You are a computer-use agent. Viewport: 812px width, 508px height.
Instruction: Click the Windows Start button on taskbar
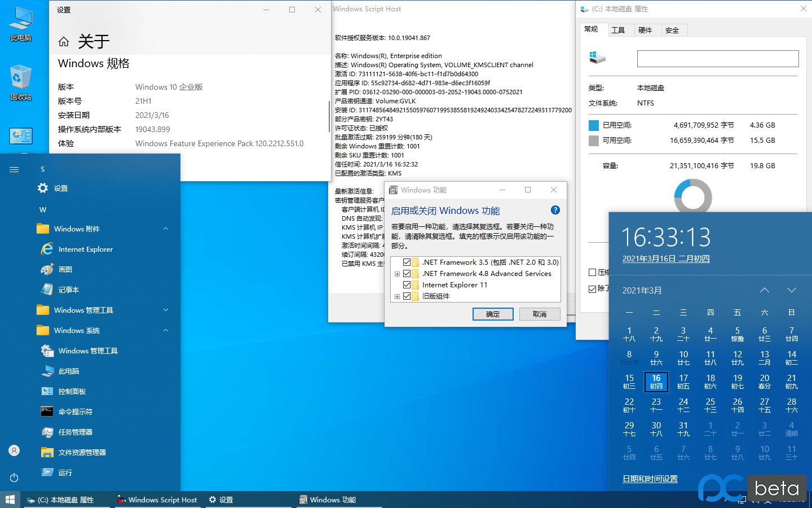click(10, 500)
